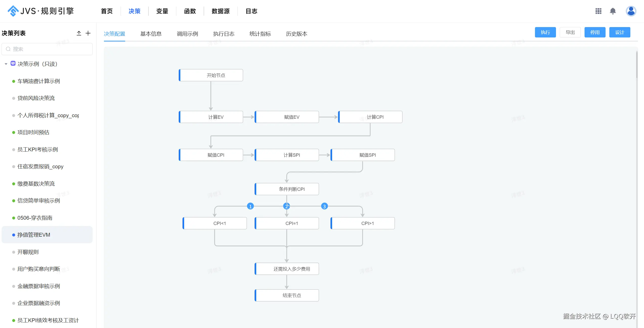Select 挣值管理EVM list item
The height and width of the screenshot is (328, 644).
[x=34, y=235]
